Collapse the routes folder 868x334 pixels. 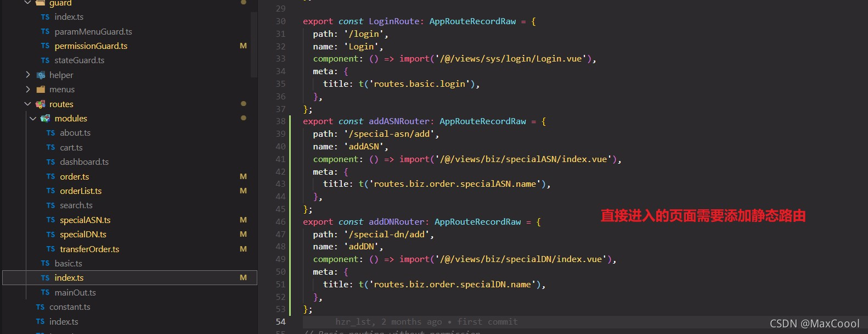tap(27, 104)
